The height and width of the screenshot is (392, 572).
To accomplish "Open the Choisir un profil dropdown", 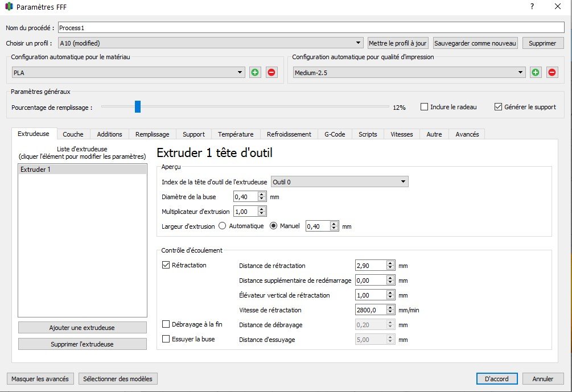I will [211, 43].
